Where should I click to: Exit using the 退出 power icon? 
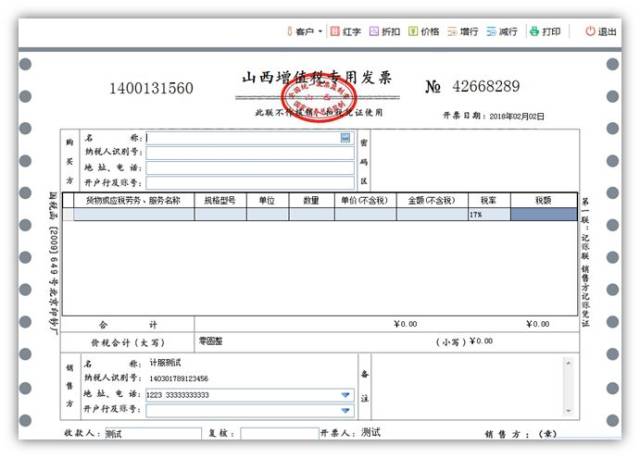coord(600,32)
